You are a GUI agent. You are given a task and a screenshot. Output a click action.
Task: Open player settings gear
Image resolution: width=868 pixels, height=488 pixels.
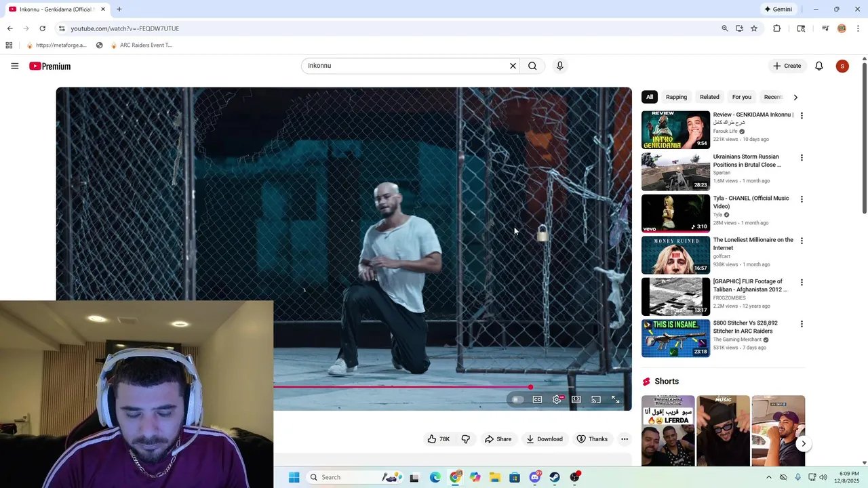557,399
